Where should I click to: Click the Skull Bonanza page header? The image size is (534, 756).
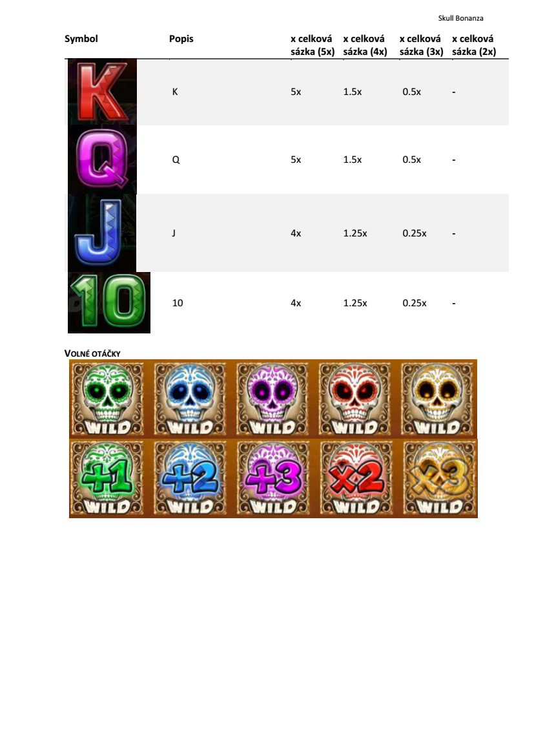coord(461,18)
